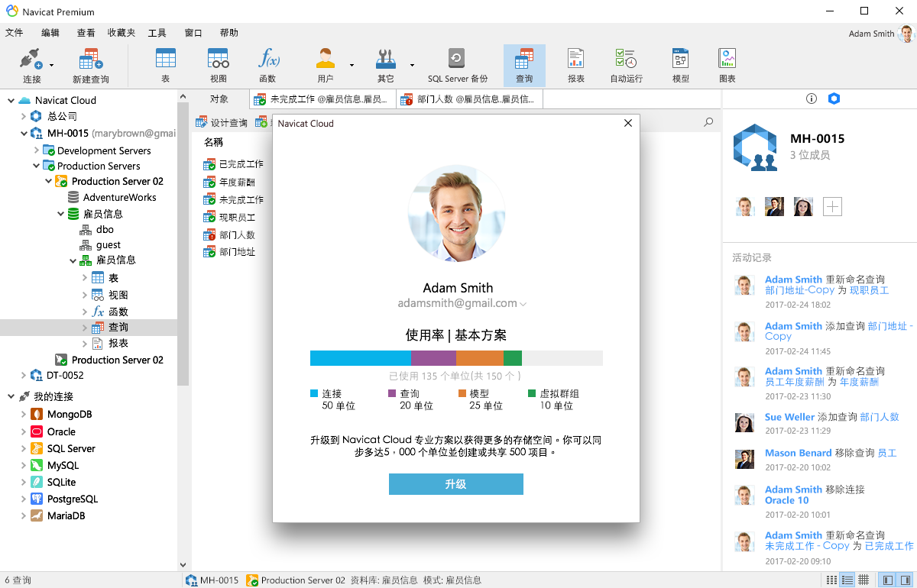This screenshot has height=588, width=917.
Task: Open the Chart (图表) toolbar icon
Action: [727, 65]
